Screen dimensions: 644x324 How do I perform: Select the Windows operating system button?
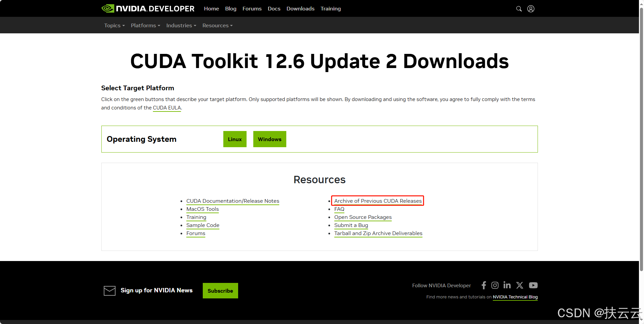click(270, 139)
